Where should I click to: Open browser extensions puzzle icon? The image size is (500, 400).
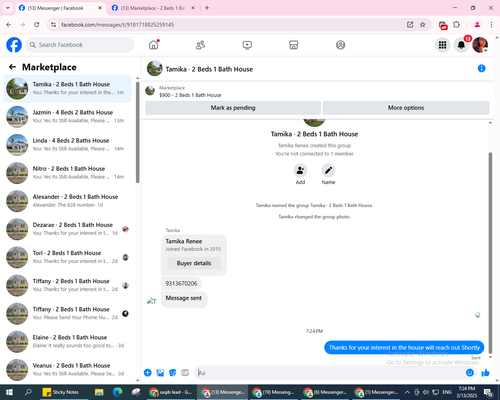pyautogui.click(x=457, y=25)
